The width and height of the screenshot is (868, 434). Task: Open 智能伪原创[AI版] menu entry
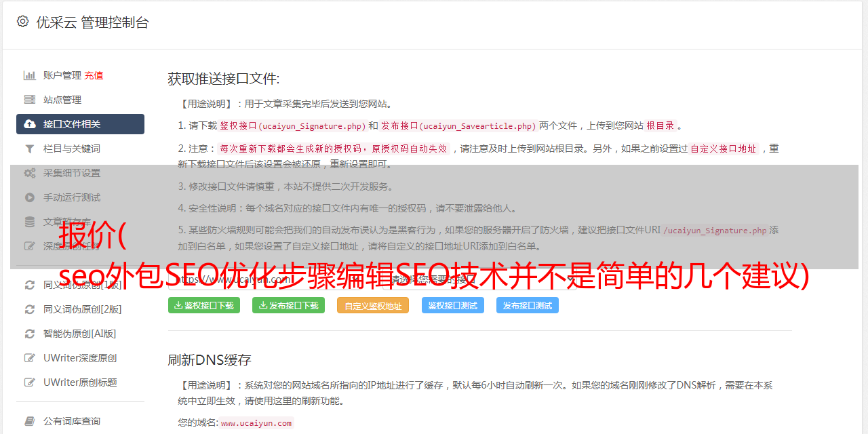coord(80,334)
